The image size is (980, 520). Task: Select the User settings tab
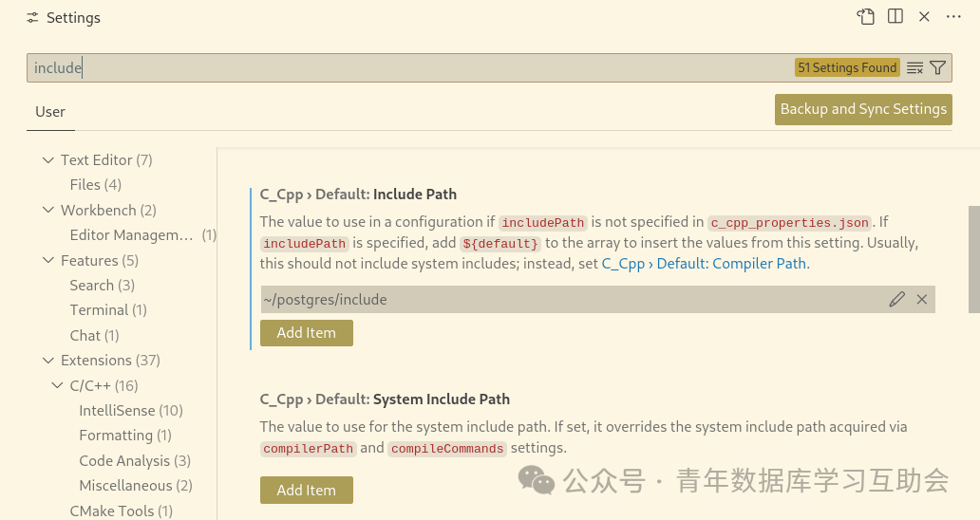[x=50, y=112]
